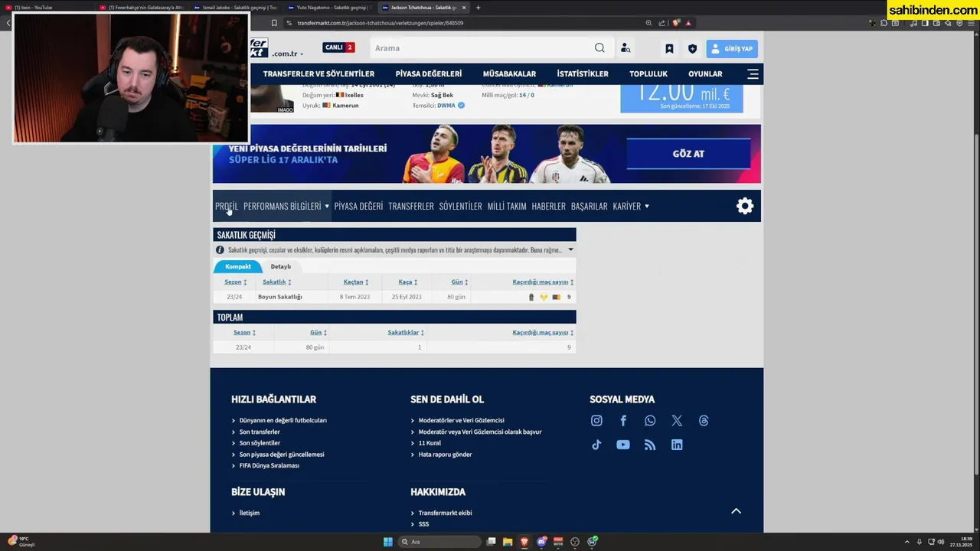This screenshot has height=551, width=980.
Task: Open Transfermarkt ekibi link
Action: (x=445, y=513)
